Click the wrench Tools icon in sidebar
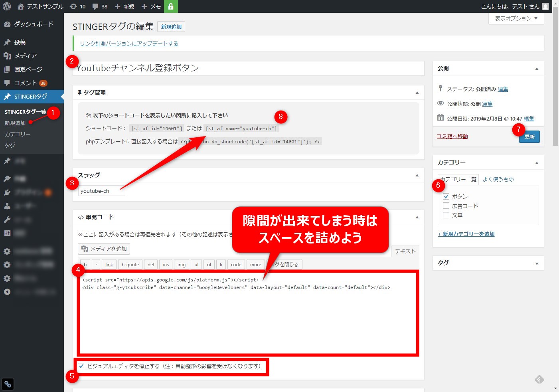Screen dimensions: 559x392 pos(7,220)
